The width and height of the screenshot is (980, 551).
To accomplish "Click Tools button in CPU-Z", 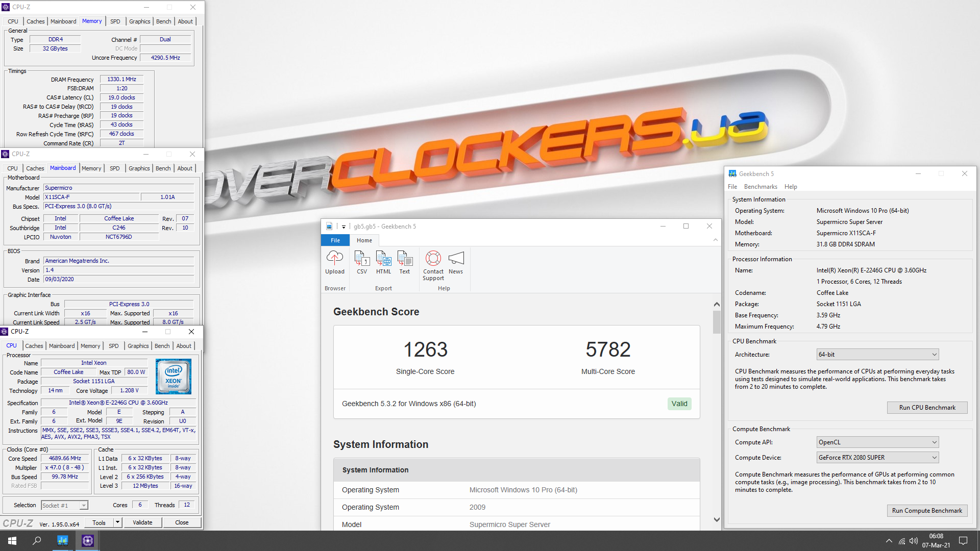I will coord(99,522).
